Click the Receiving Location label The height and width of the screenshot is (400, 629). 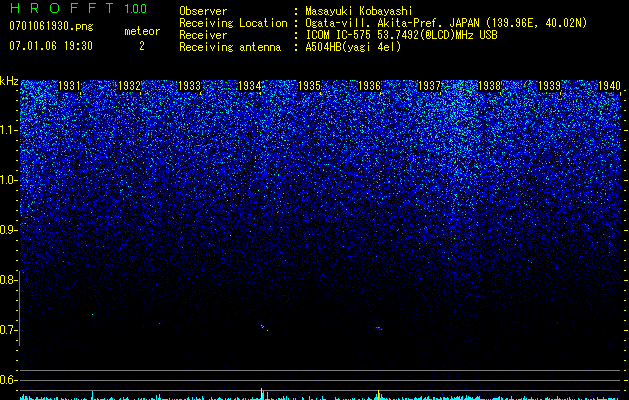233,24
